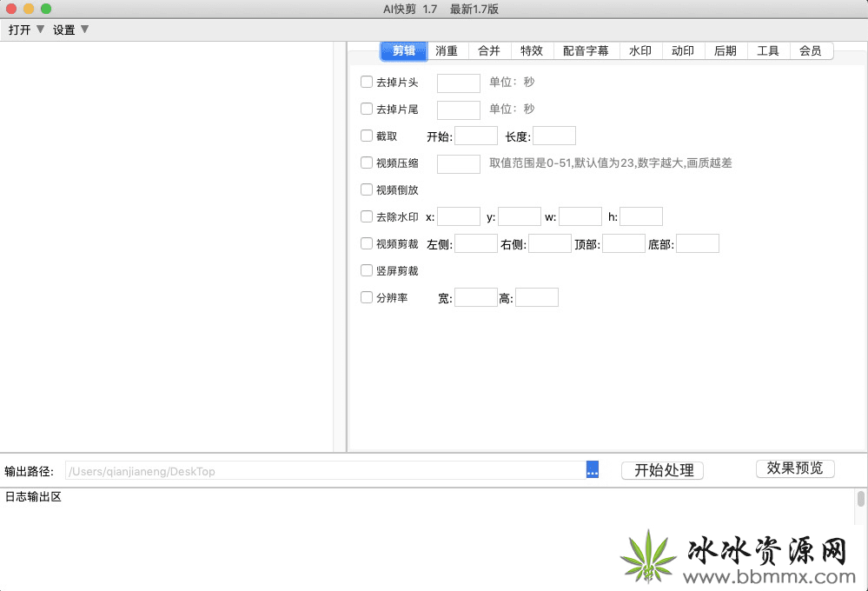
Task: Tick the 截取 checkbox
Action: coord(367,136)
